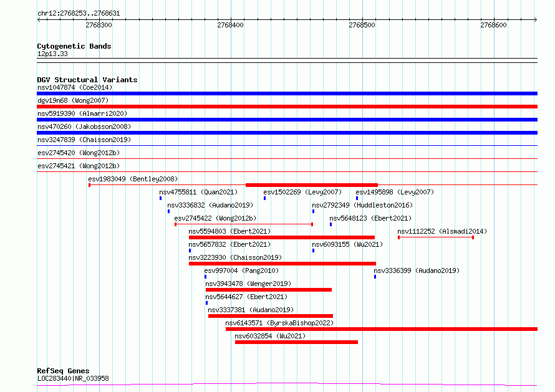555x392 pixels.
Task: Click the chr12:2768253..2768631 coordinate label
Action: click(79, 14)
